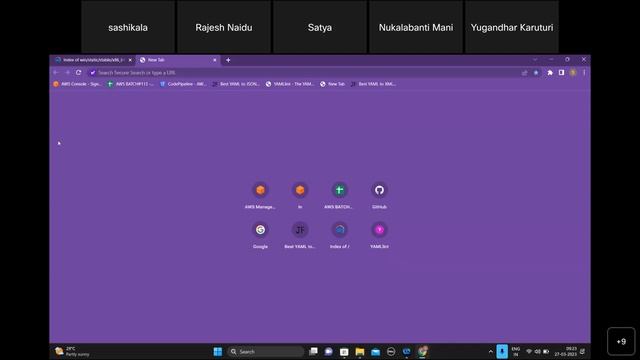This screenshot has height=360, width=640.
Task: Open the Mail app in the taskbar
Action: click(376, 351)
